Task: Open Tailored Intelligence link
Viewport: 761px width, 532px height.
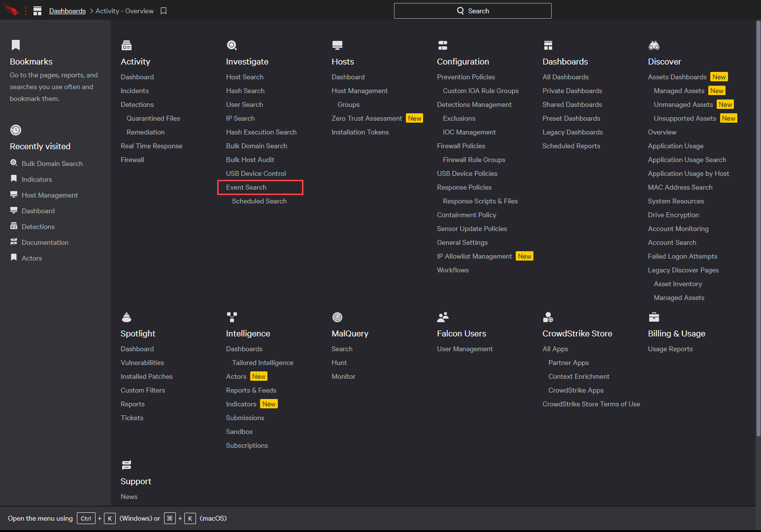Action: coord(263,363)
